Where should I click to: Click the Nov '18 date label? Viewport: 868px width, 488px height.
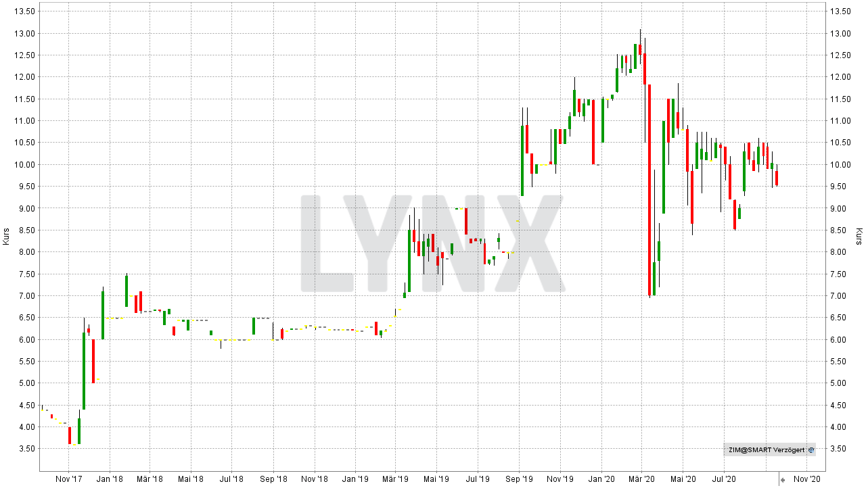[x=315, y=479]
